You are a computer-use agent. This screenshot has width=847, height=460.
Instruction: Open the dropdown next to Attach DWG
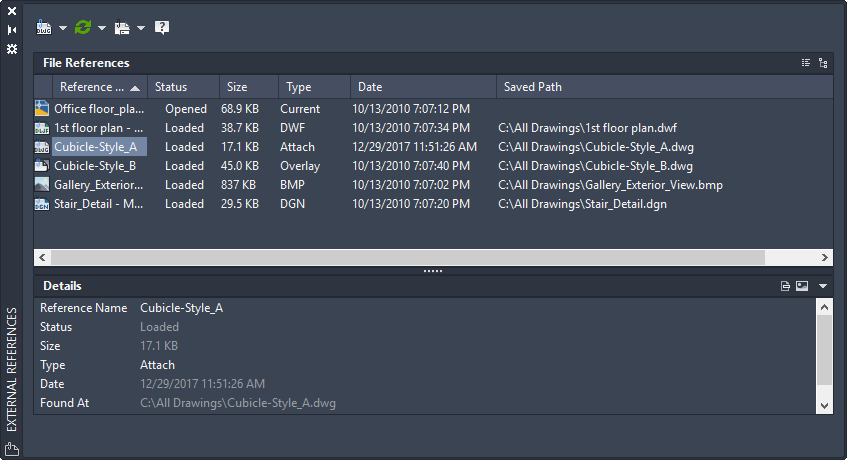(x=63, y=29)
